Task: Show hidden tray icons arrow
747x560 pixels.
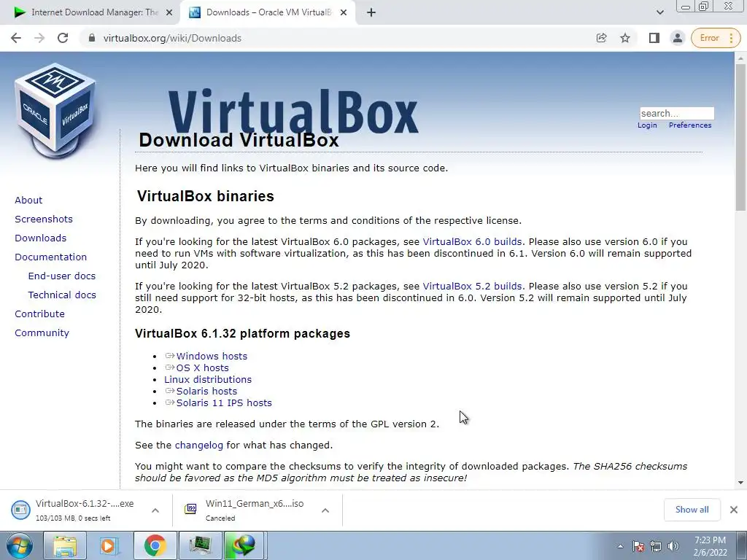Action: tap(620, 546)
